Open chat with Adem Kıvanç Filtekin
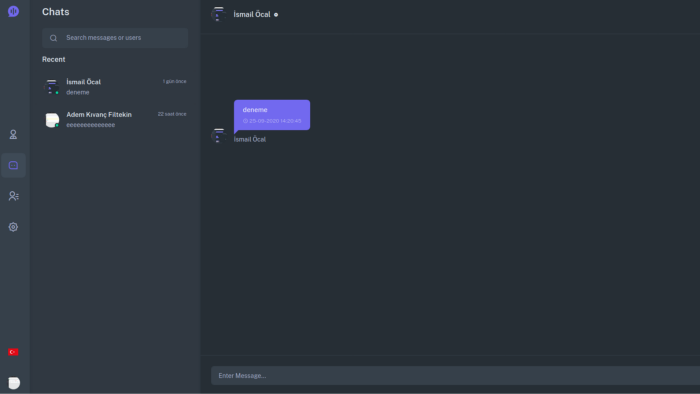Screen dimensions: 700x394 115,120
